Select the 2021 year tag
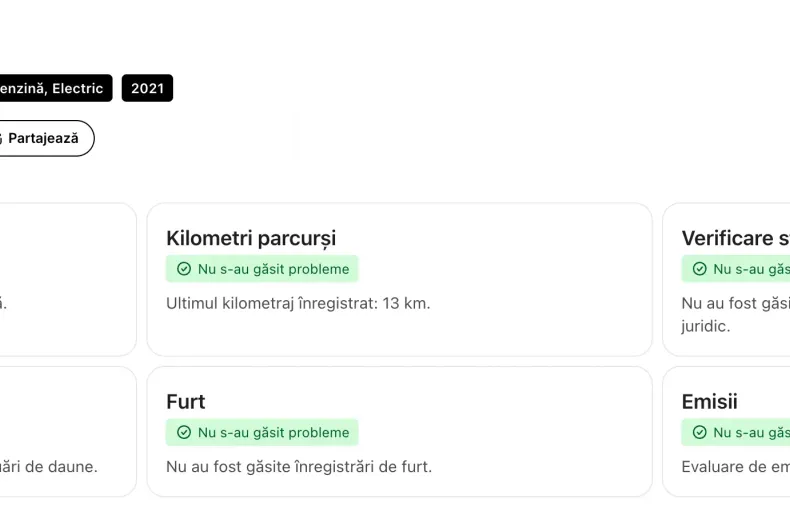The image size is (790, 527). pyautogui.click(x=147, y=88)
